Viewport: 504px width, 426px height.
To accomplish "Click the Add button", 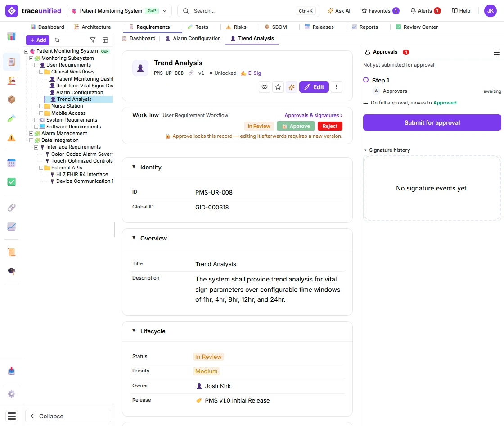I will pyautogui.click(x=38, y=40).
